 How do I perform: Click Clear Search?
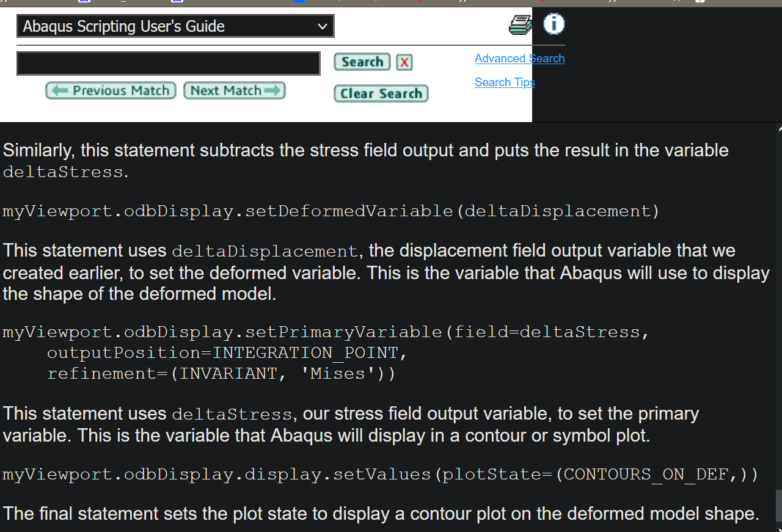(x=381, y=93)
